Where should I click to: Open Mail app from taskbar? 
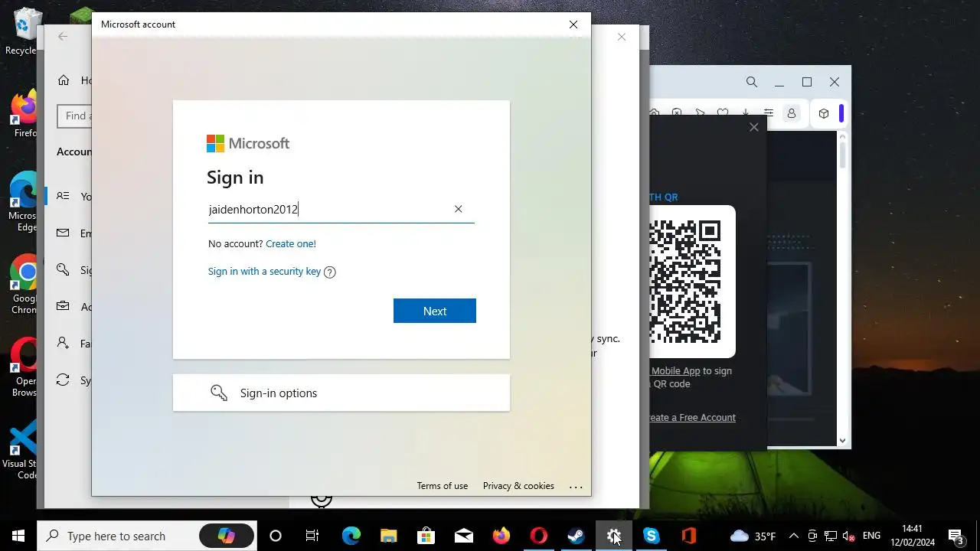[463, 536]
